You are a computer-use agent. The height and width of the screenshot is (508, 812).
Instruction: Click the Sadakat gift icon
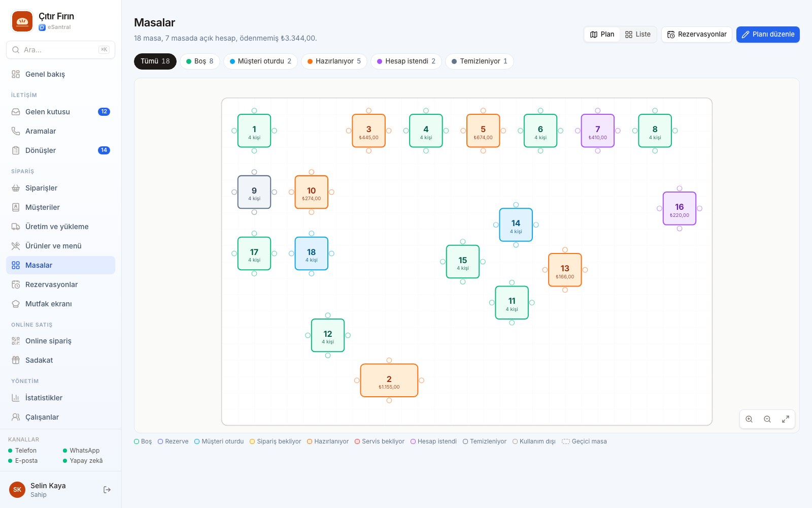(x=16, y=360)
